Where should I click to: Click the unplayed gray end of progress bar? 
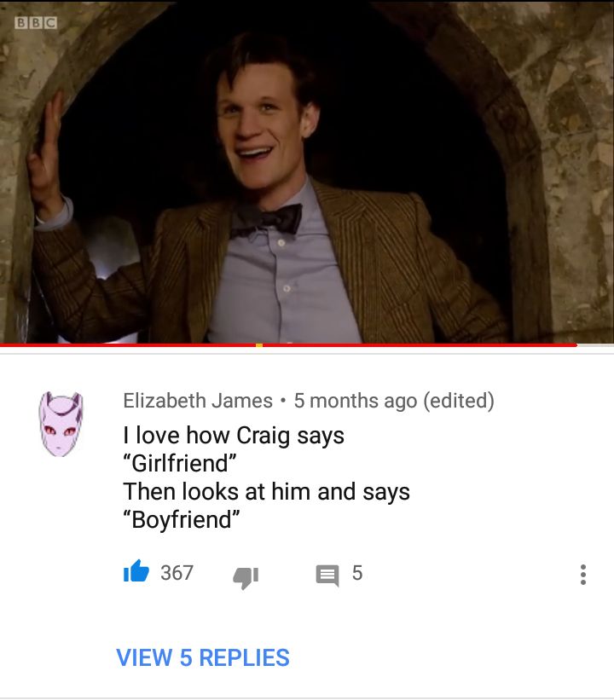coord(595,344)
